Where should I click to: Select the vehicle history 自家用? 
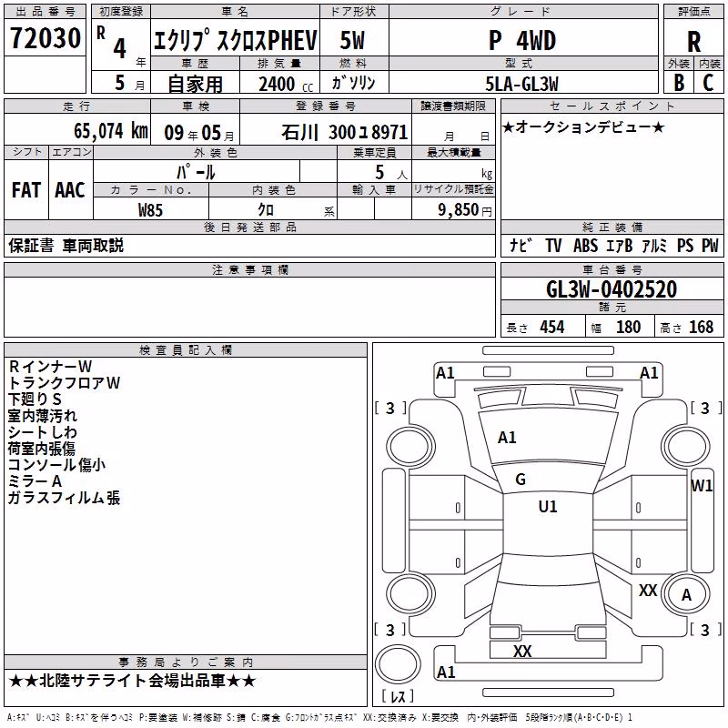[x=195, y=84]
